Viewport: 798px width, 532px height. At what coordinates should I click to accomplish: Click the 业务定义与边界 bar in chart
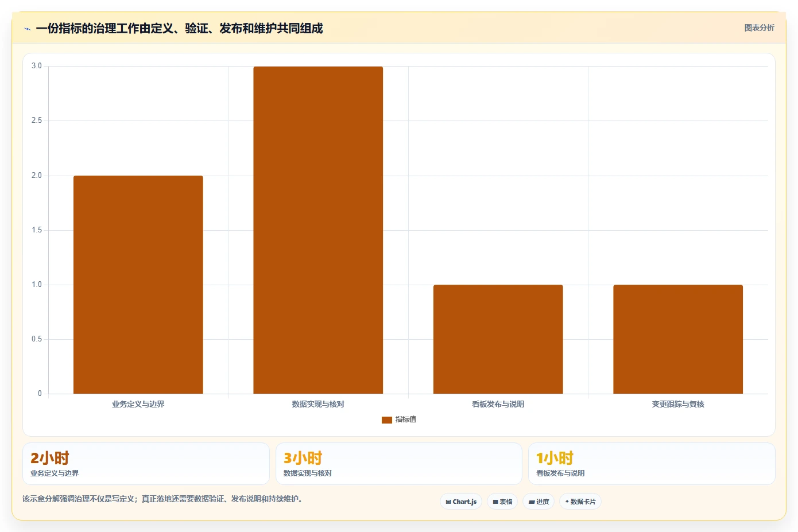(138, 285)
